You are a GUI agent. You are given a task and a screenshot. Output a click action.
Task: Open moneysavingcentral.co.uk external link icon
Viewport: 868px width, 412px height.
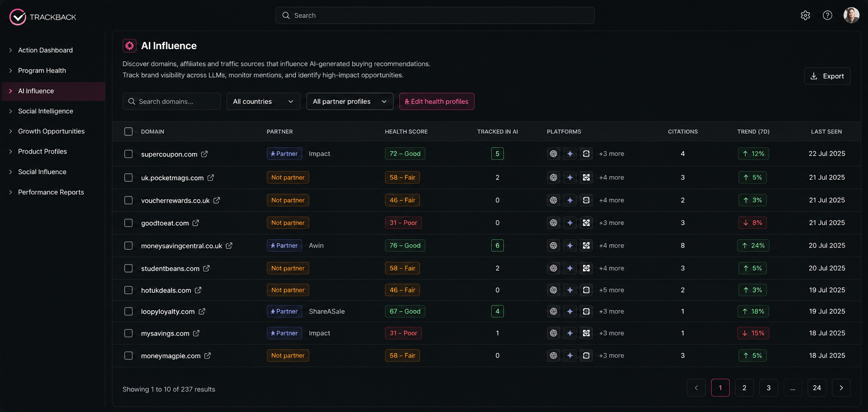click(x=229, y=246)
